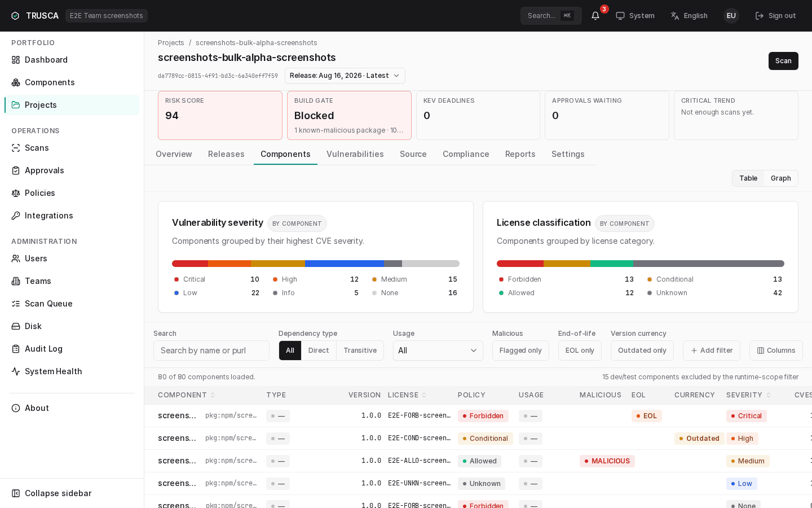The image size is (812, 508).
Task: Sort by COMPONENT column header
Action: point(186,395)
